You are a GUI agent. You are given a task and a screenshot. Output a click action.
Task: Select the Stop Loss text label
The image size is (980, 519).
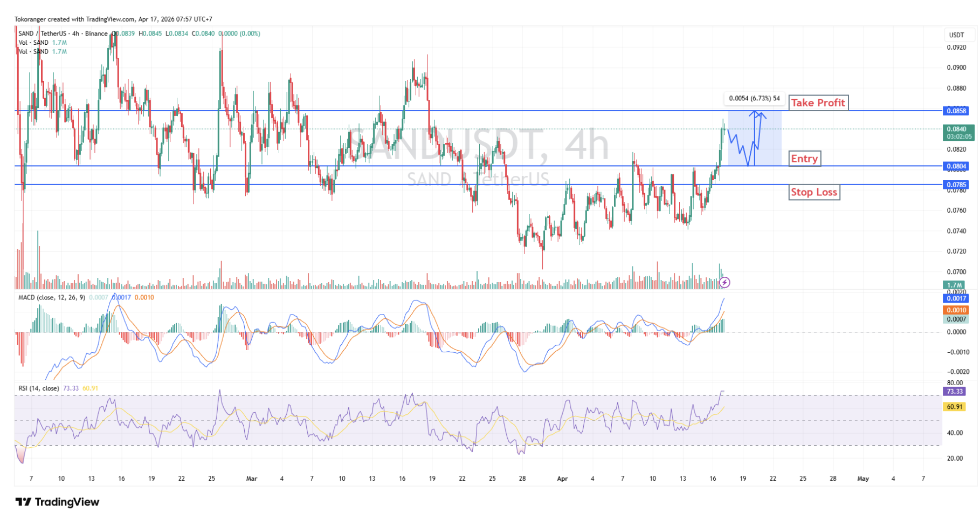click(x=813, y=192)
